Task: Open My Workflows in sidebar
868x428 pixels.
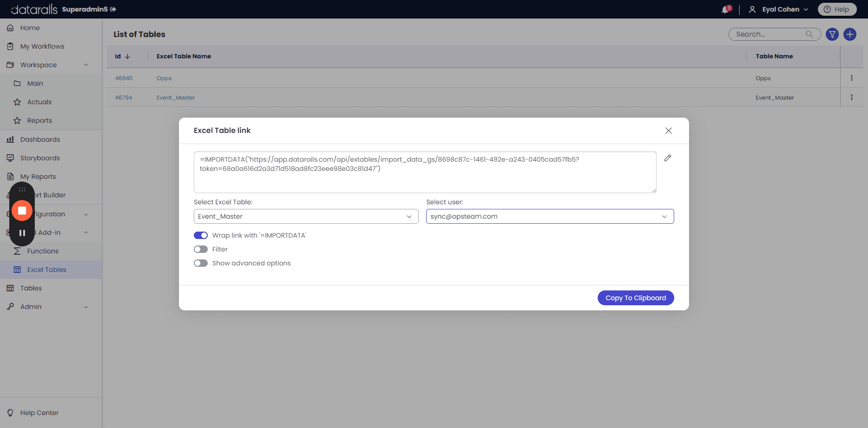Action: coord(42,46)
